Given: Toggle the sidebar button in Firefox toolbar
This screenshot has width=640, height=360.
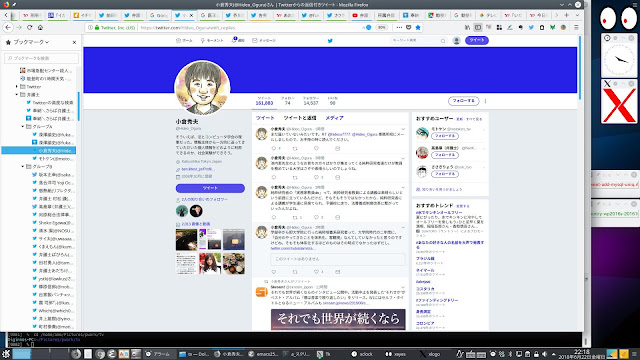Looking at the screenshot, I should [478, 27].
